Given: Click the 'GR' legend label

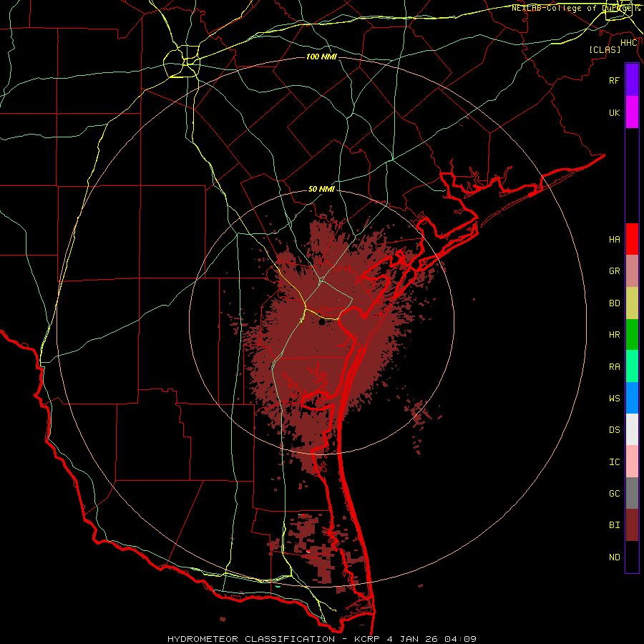Looking at the screenshot, I should point(614,271).
